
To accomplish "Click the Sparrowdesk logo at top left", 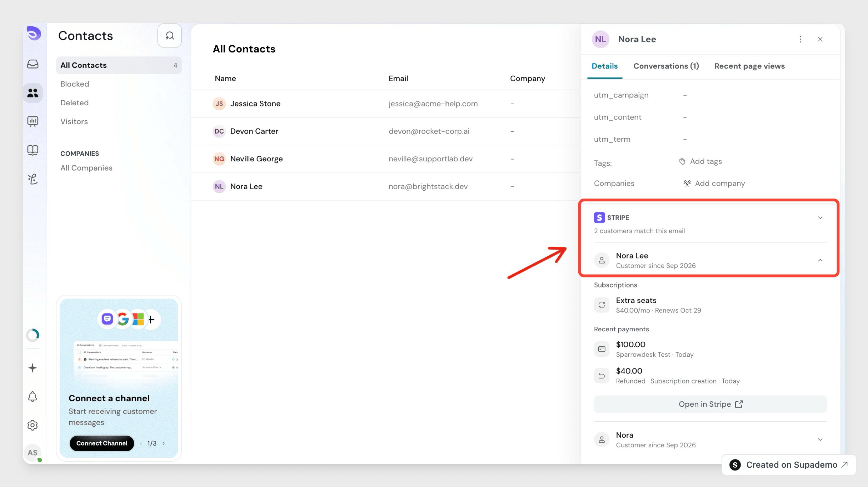I will click(34, 34).
